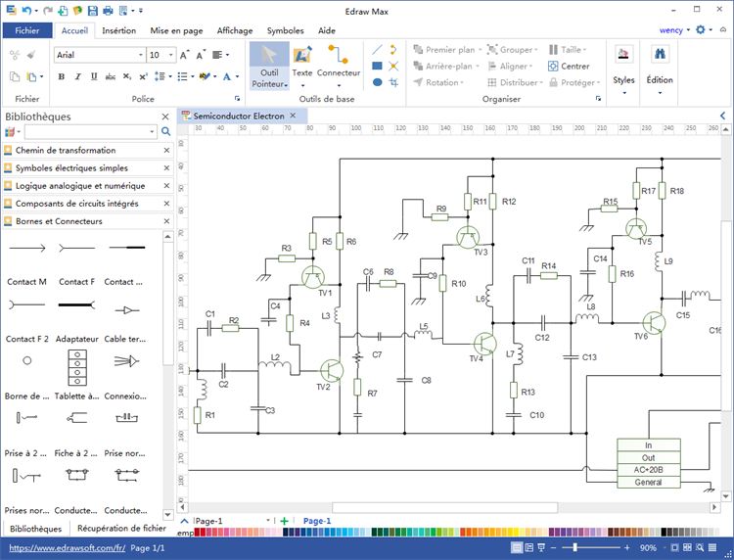Open the Aligner dropdown
The width and height of the screenshot is (734, 560).
510,66
